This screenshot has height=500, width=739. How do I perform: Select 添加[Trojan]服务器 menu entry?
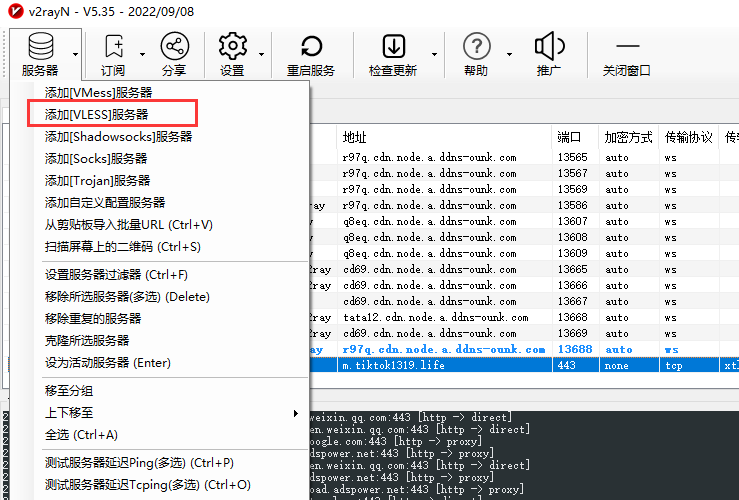point(97,180)
